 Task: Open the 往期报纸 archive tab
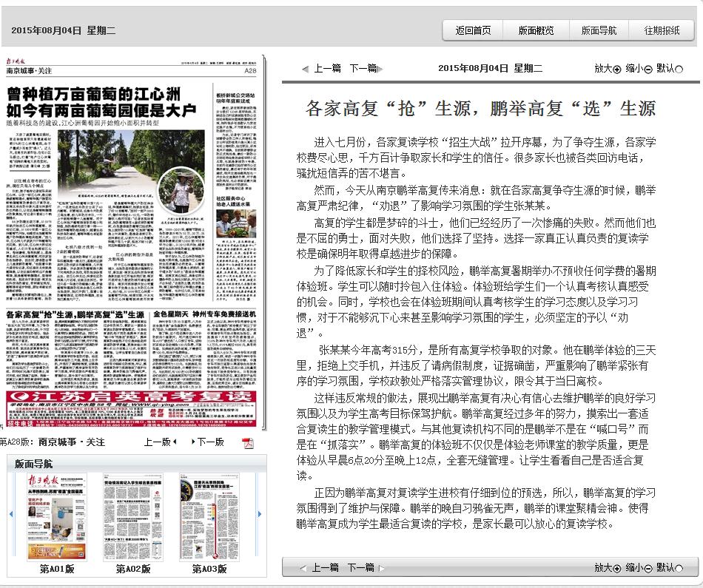tap(662, 30)
